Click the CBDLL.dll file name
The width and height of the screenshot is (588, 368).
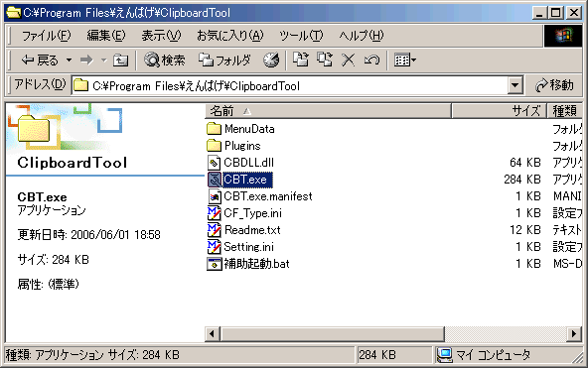[248, 163]
